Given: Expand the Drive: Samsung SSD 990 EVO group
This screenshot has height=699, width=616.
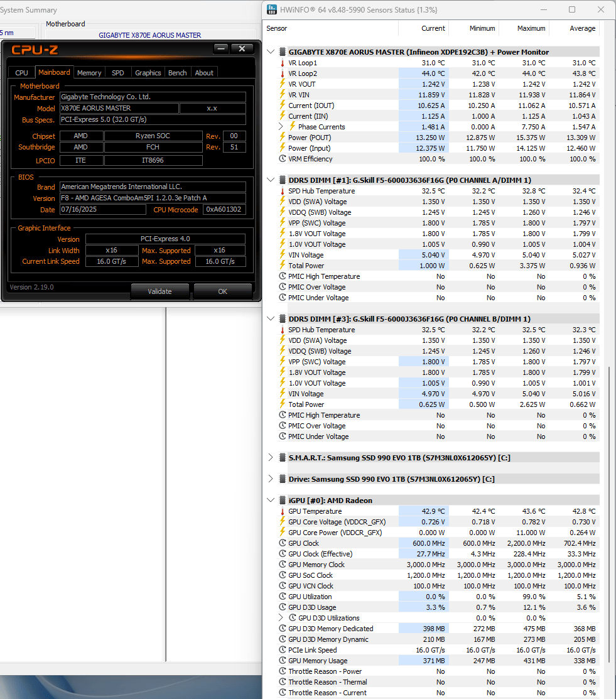Looking at the screenshot, I should tap(270, 479).
